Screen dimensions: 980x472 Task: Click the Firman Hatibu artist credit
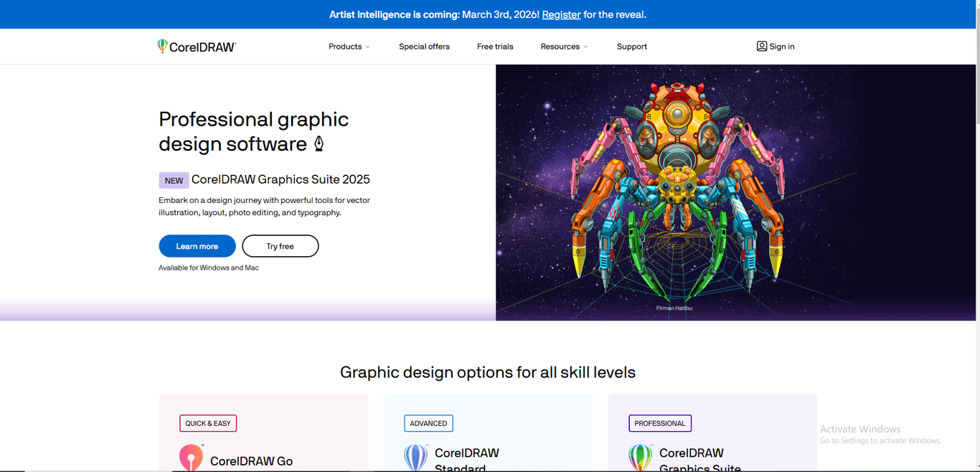(674, 308)
